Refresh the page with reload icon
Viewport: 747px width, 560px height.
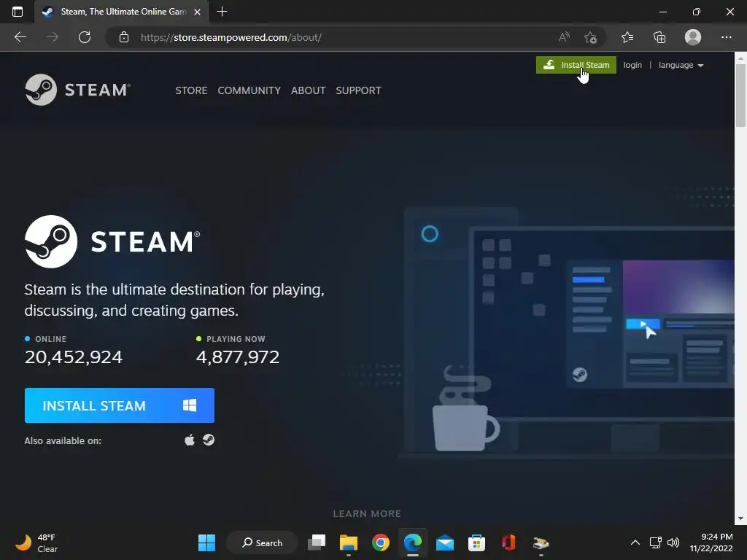[x=85, y=37]
